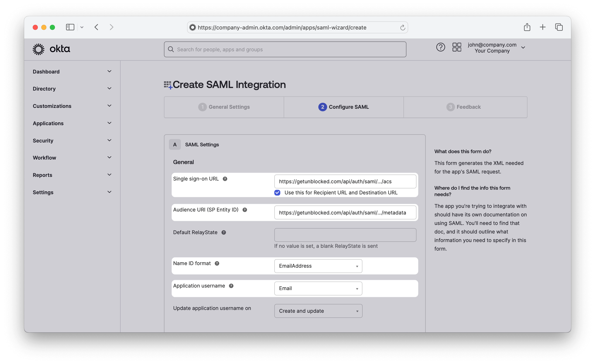Focus the Search for people, apps and groups box

pos(285,49)
